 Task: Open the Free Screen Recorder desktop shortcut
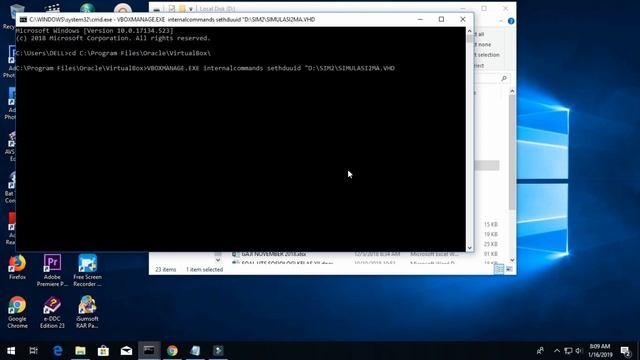click(87, 270)
